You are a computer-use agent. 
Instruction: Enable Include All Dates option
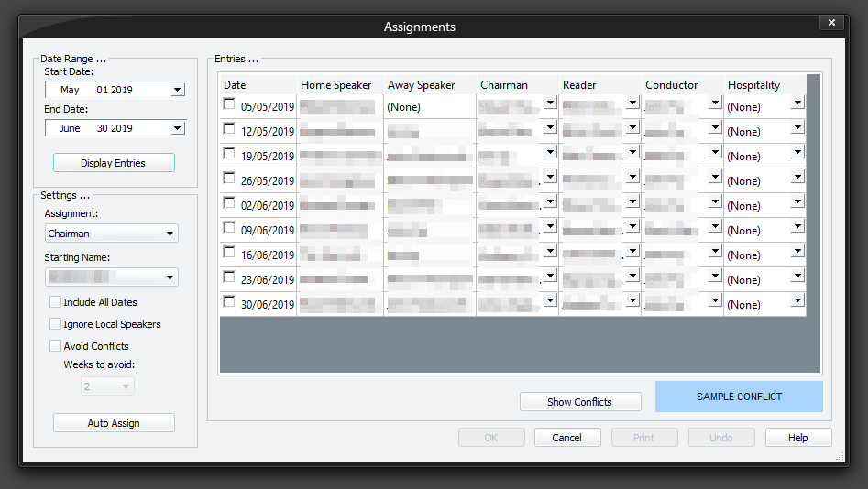click(x=55, y=302)
